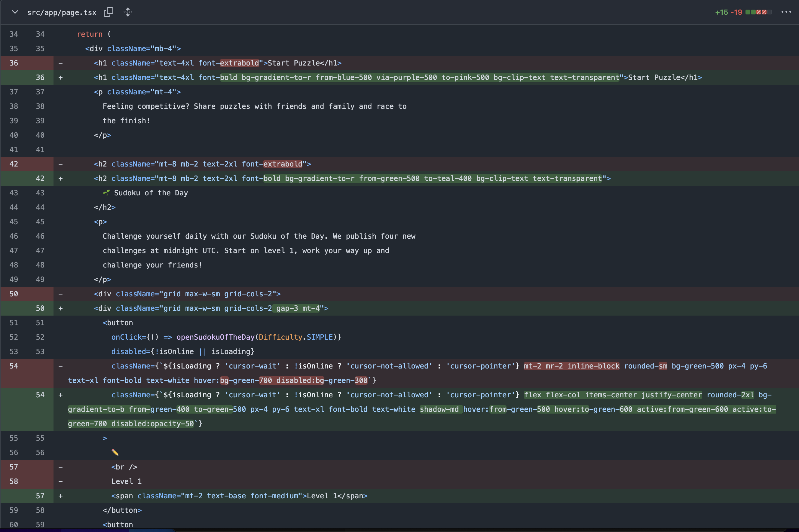Click the src/app/page.tsx filename
Screen dimensions: 799x532
tap(62, 13)
